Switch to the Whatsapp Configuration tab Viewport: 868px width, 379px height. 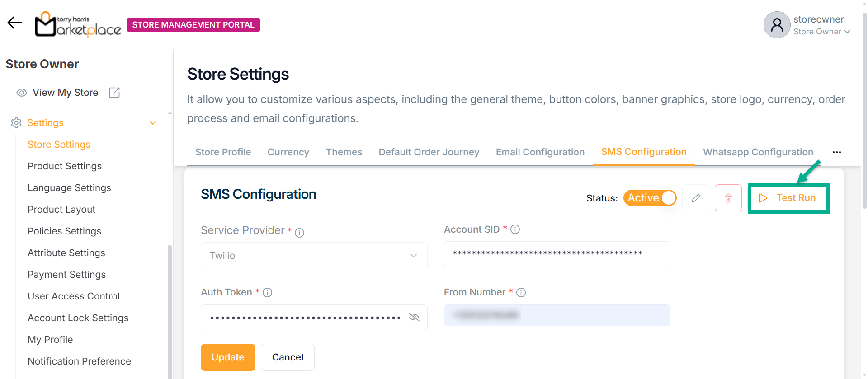click(x=758, y=152)
